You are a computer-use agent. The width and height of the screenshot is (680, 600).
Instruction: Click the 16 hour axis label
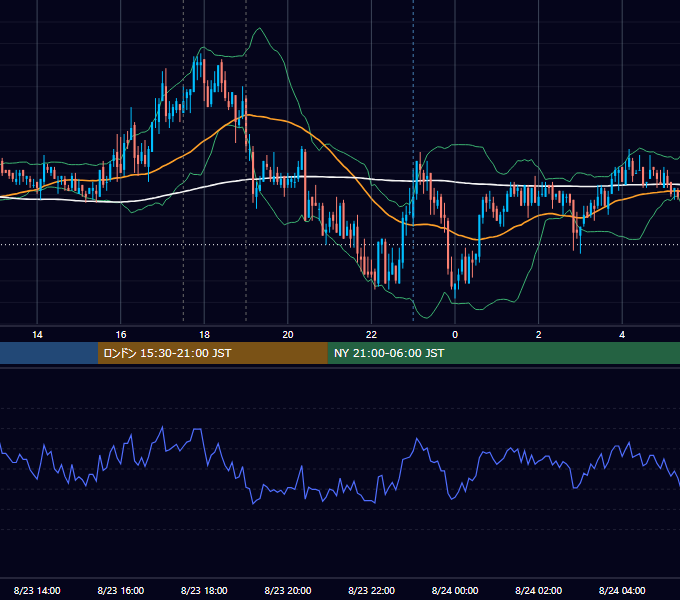[x=121, y=335]
